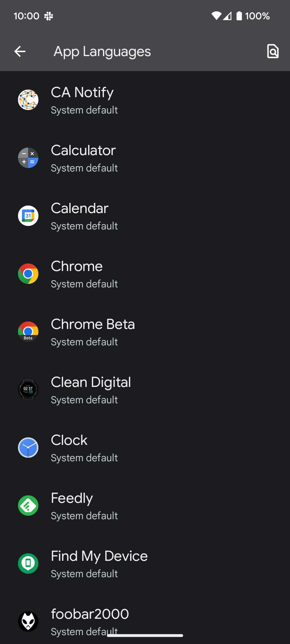The image size is (290, 644).
Task: Tap the Slack notification status icon
Action: click(49, 16)
